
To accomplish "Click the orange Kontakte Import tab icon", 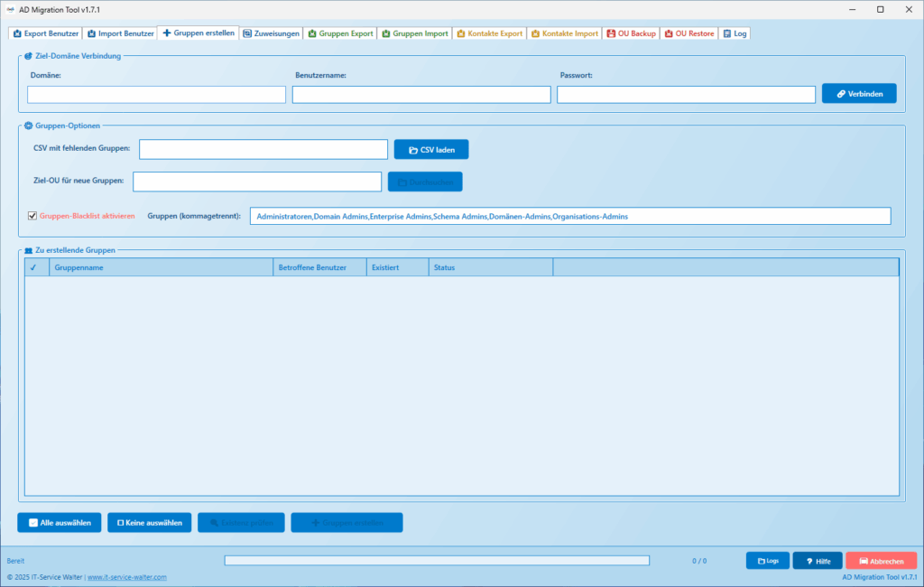I will (x=535, y=33).
